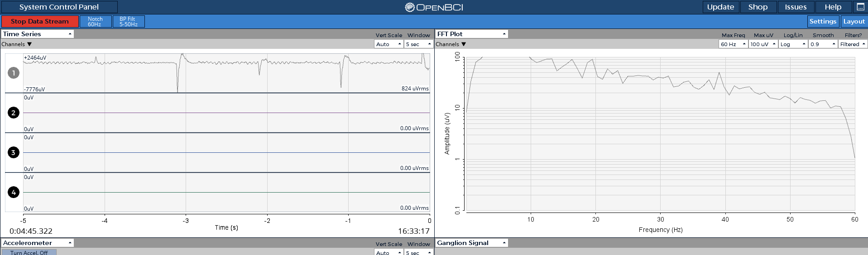Click the -7776uV lower scale label
868x255 pixels.
coord(34,90)
